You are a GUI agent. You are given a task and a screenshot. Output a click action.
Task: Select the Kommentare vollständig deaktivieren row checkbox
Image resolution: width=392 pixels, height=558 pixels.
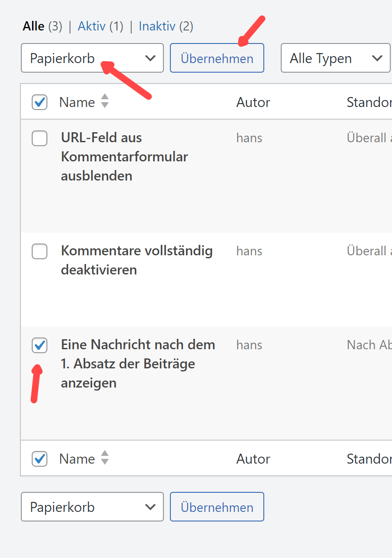40,251
